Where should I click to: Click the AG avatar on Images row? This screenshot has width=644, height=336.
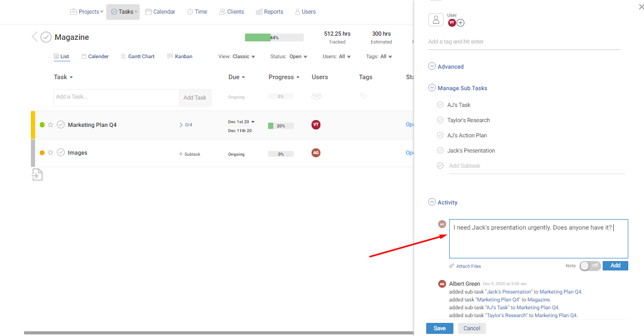(316, 153)
